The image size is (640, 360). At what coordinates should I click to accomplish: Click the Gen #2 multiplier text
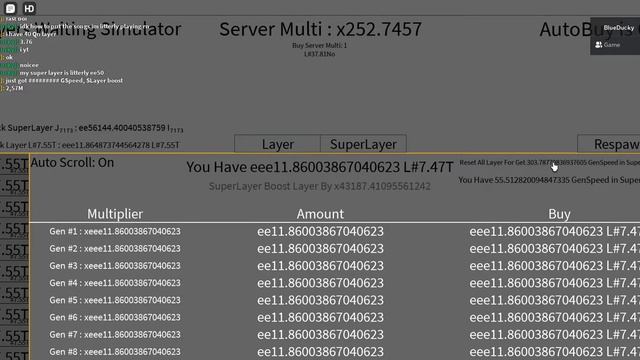pos(115,249)
